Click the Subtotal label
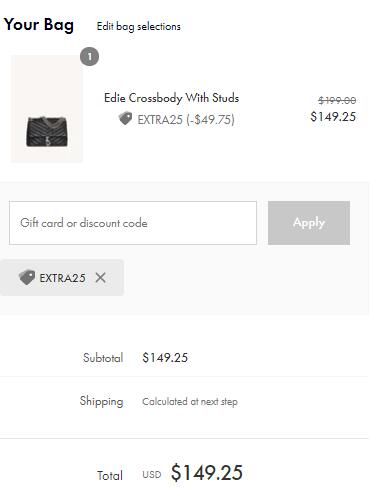 103,358
